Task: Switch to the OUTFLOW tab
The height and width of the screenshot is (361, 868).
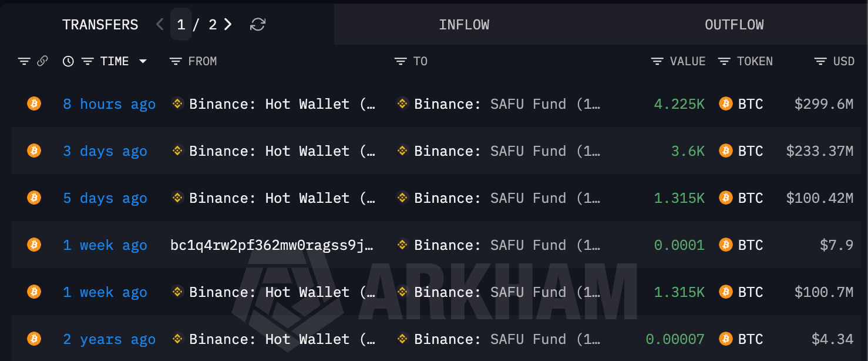Action: click(x=734, y=25)
